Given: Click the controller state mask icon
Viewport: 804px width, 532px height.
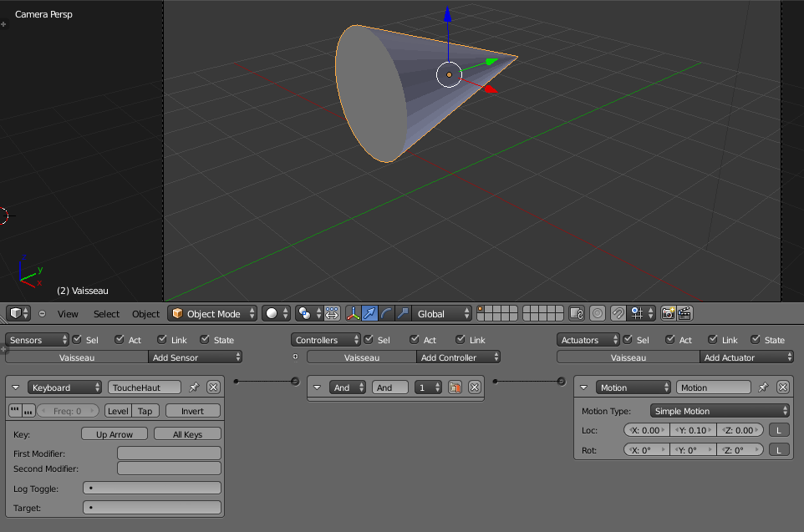Looking at the screenshot, I should tap(455, 388).
